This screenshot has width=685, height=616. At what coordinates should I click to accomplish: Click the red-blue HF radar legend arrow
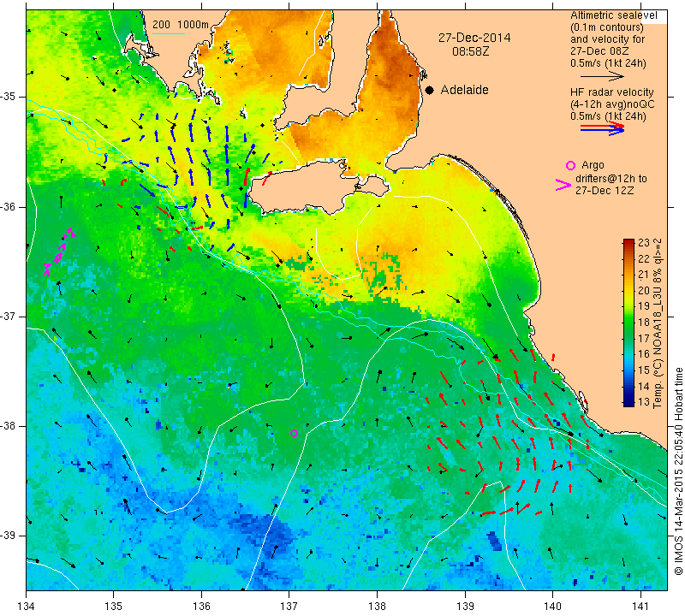[602, 128]
